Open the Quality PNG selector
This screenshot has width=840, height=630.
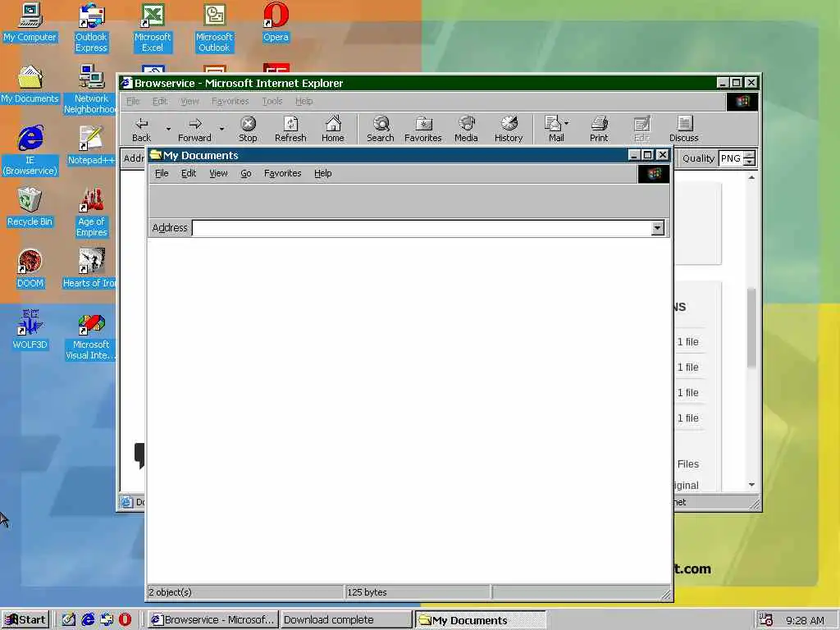(x=737, y=158)
